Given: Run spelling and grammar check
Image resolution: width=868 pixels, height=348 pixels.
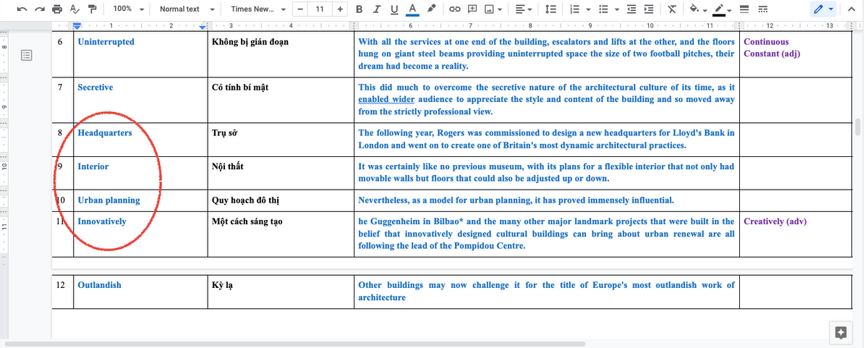Looking at the screenshot, I should 74,9.
